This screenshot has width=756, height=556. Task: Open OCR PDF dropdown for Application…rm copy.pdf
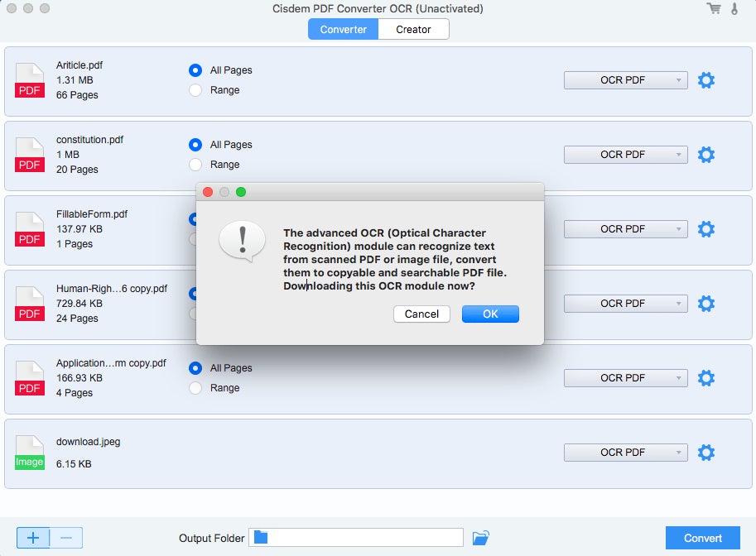pyautogui.click(x=625, y=378)
